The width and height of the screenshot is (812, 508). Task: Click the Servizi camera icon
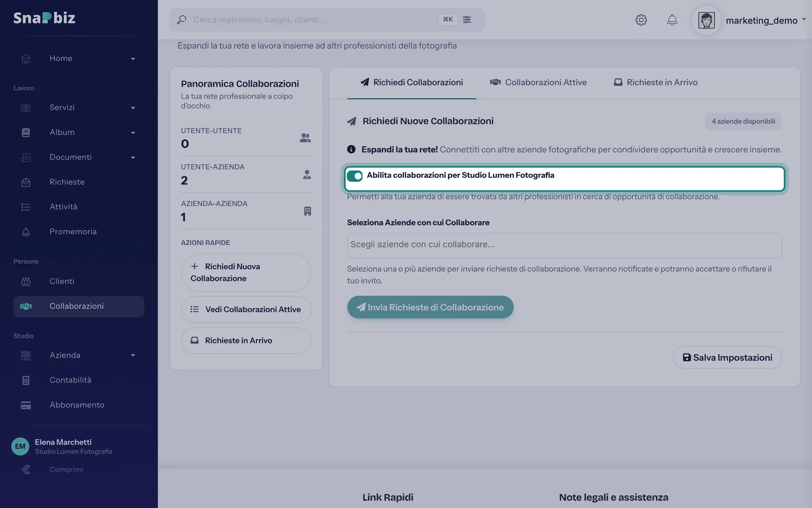(26, 108)
